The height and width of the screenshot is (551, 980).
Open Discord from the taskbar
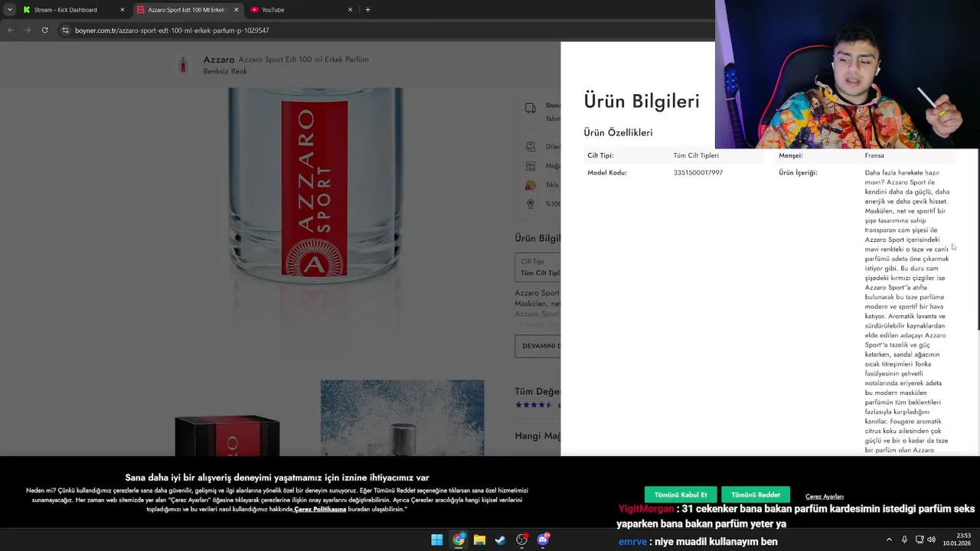tap(543, 540)
